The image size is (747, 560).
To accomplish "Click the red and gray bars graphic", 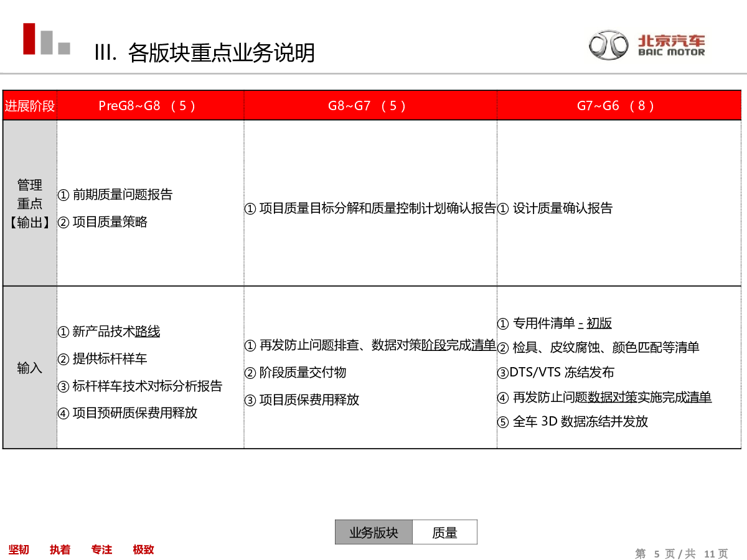I will coord(46,39).
